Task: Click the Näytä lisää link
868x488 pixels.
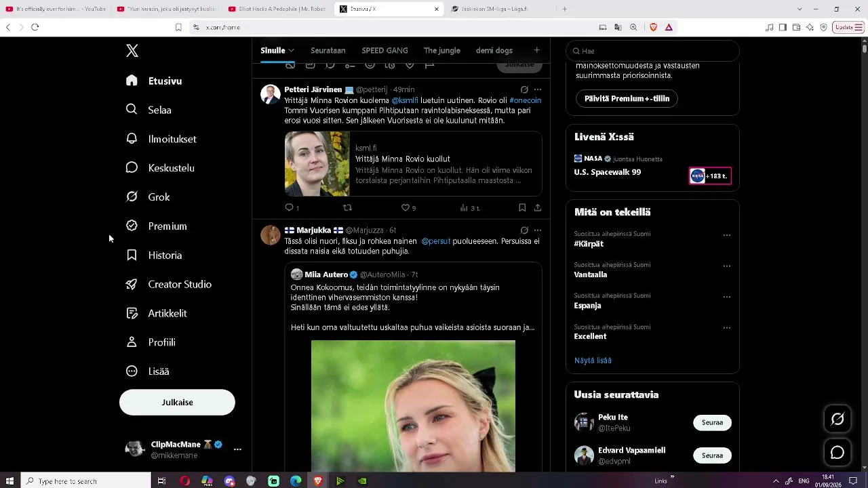Action: point(593,361)
